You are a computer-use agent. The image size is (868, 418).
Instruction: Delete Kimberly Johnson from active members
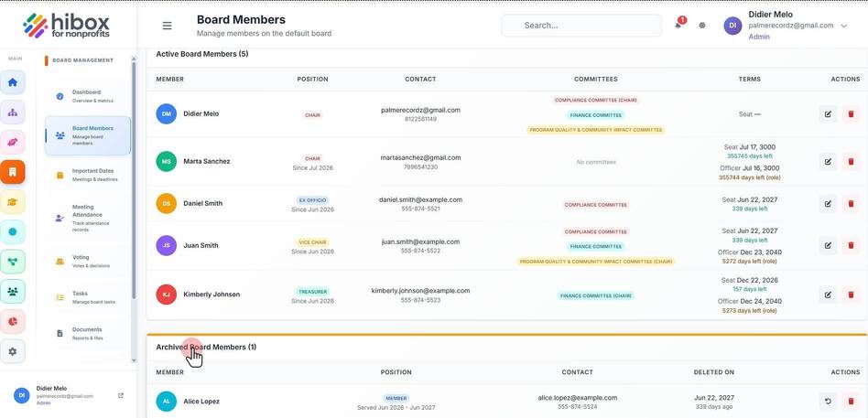(851, 295)
